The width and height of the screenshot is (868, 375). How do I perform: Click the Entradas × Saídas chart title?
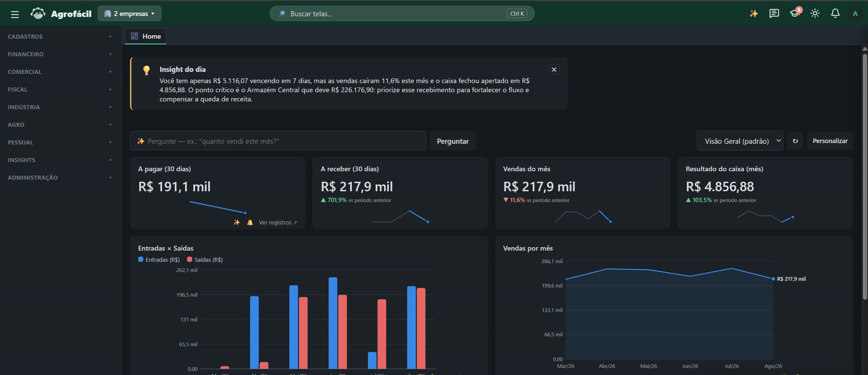pos(165,248)
